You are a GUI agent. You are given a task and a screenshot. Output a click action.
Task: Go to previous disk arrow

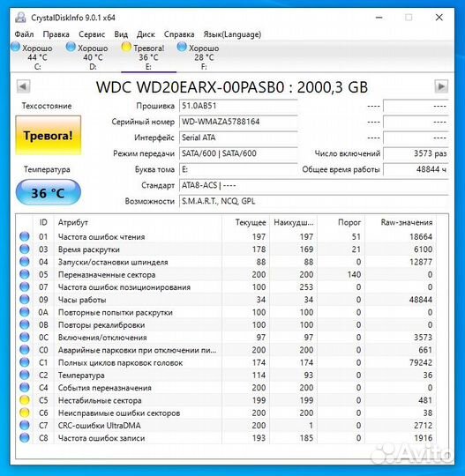[x=23, y=86]
